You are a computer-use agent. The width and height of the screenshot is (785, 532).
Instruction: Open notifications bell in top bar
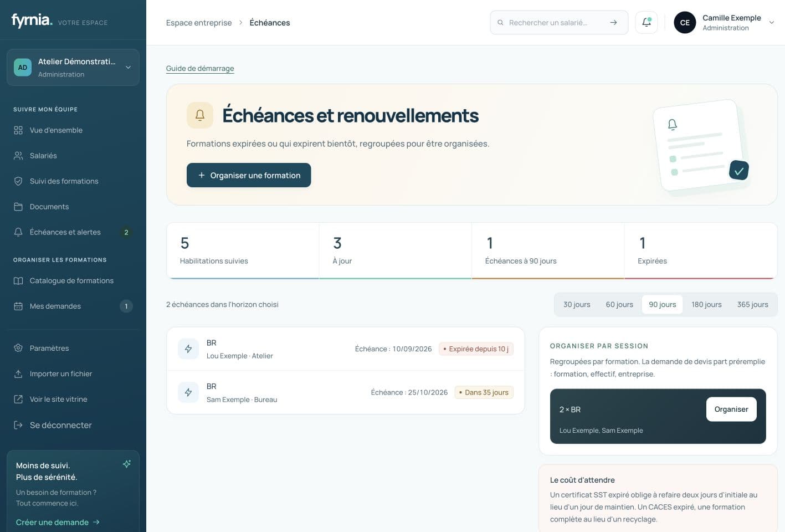click(x=647, y=22)
